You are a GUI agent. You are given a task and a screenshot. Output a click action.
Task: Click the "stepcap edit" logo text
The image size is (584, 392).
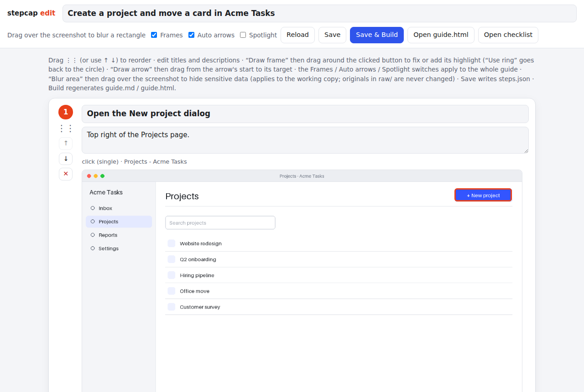coord(31,13)
